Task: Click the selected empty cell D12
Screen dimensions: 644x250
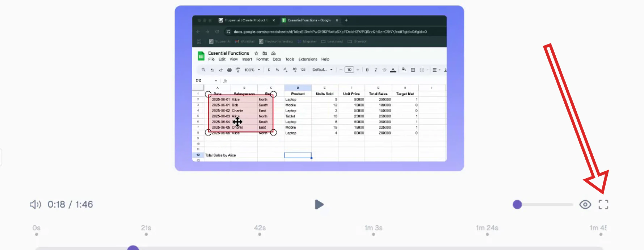Action: click(298, 155)
